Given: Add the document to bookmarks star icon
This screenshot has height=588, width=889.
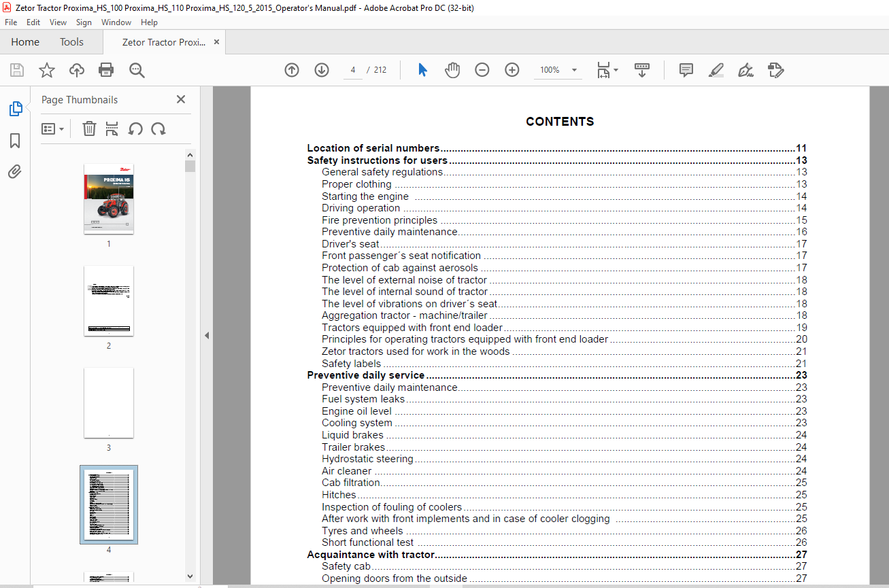Looking at the screenshot, I should (x=46, y=70).
